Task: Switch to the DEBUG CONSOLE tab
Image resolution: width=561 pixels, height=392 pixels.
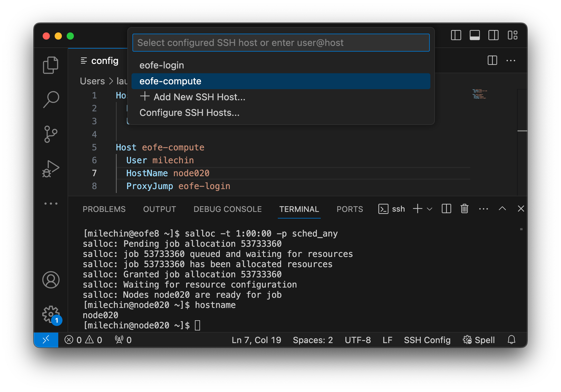Action: tap(228, 209)
